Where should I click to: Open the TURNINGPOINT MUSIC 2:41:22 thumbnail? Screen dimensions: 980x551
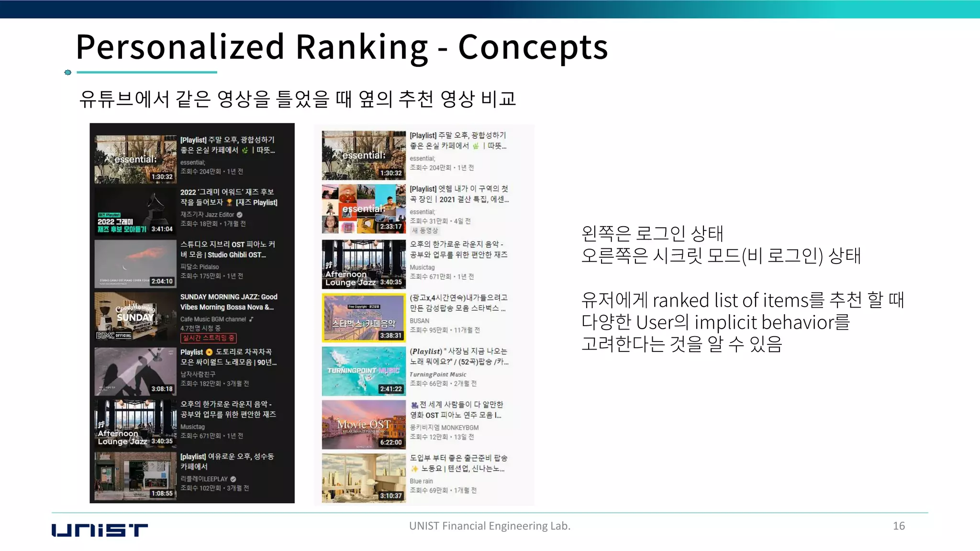(364, 372)
